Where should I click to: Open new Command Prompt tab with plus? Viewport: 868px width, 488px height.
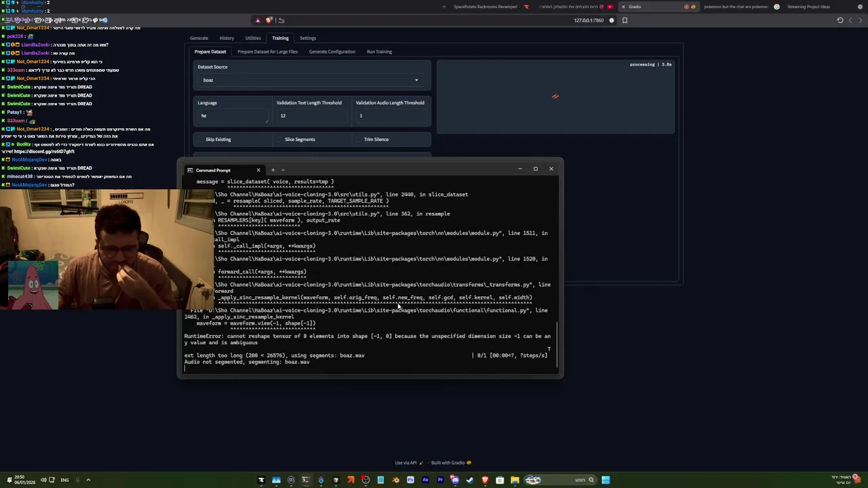coord(273,170)
